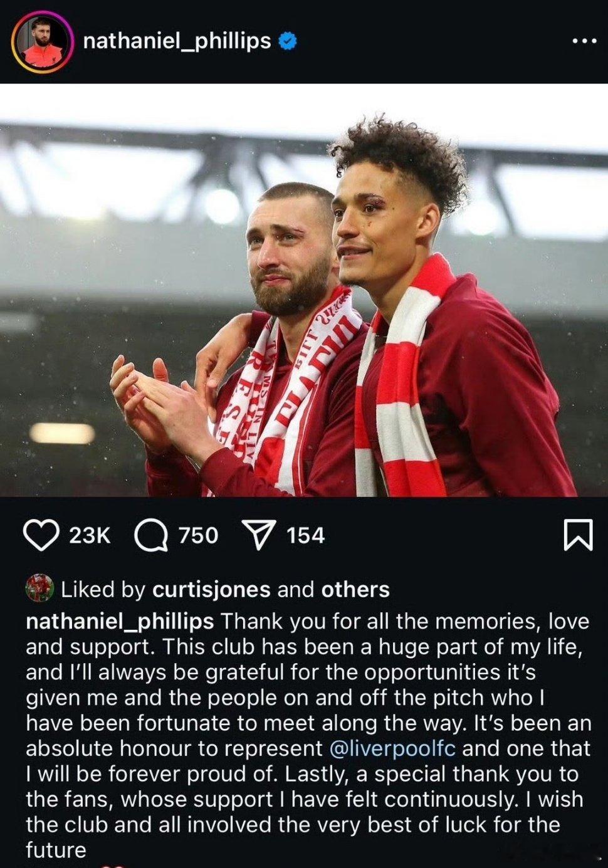The width and height of the screenshot is (608, 868).
Task: Tap the 750 comments count
Action: click(x=198, y=536)
